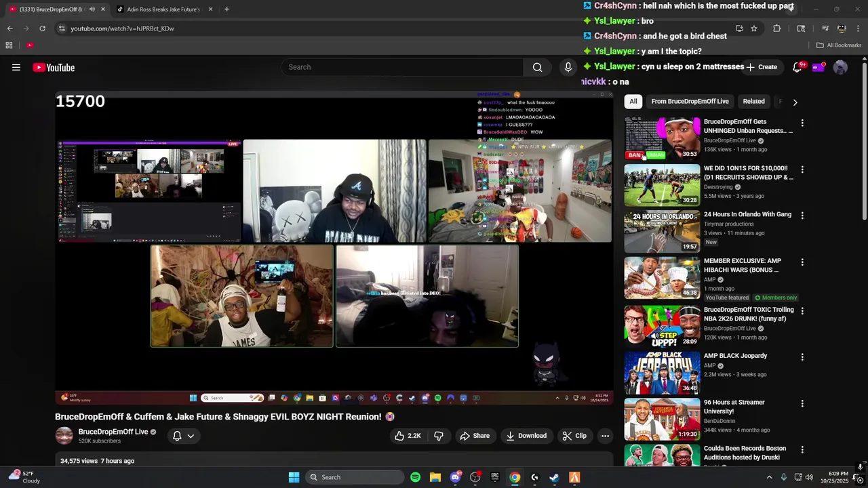
Task: Open WE DID 1ON1S FOR $10,000 thumbnail
Action: (662, 184)
